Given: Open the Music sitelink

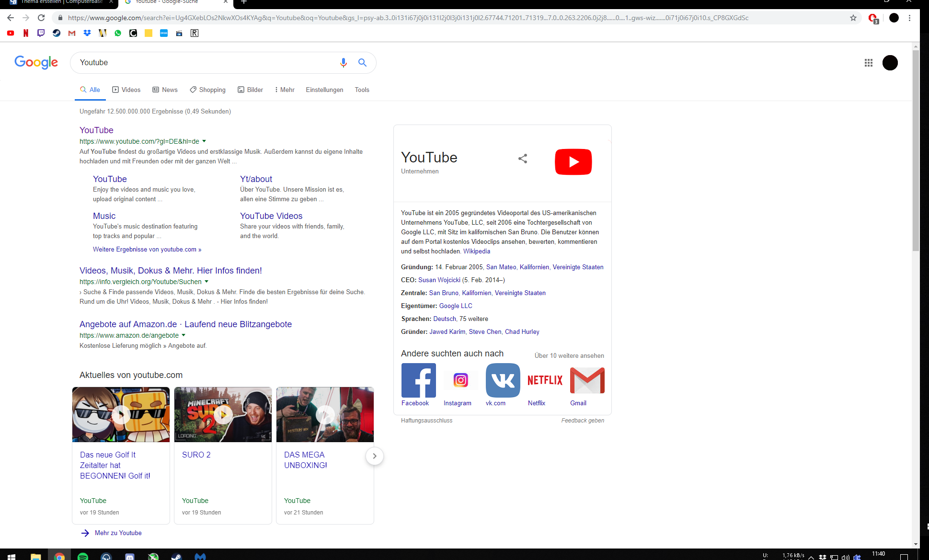Looking at the screenshot, I should [x=104, y=216].
